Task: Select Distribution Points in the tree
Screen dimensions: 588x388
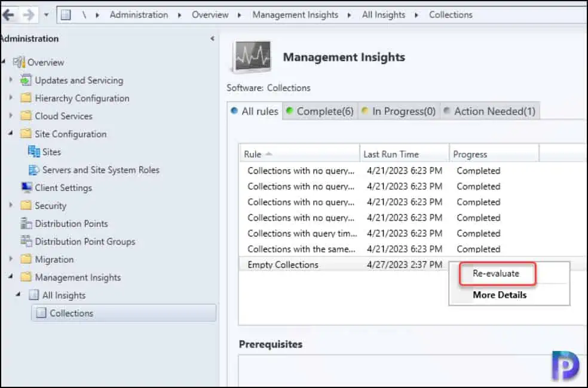Action: pos(71,224)
